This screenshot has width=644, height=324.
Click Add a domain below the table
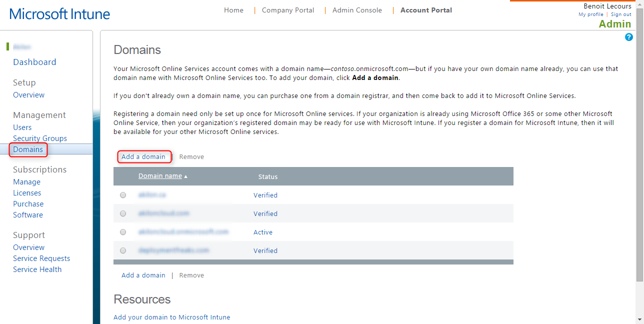pos(143,275)
